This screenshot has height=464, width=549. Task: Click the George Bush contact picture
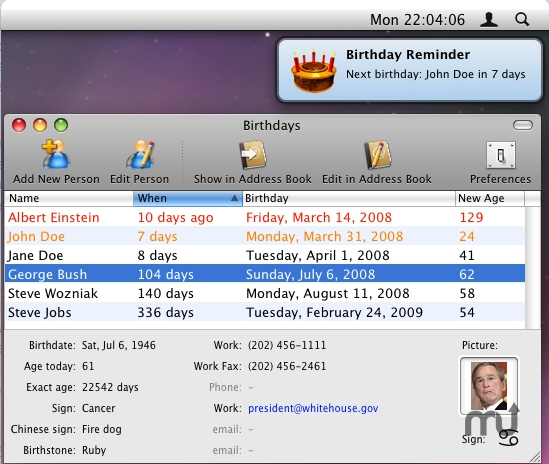tap(489, 386)
